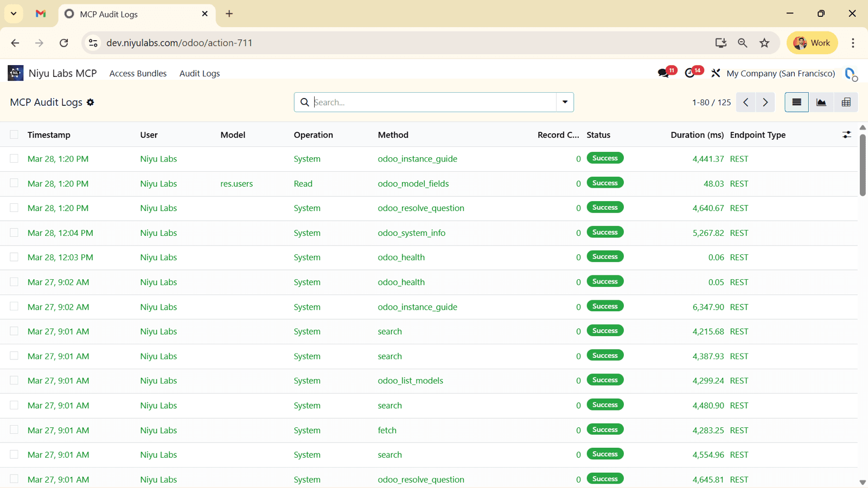
Task: Sort by the Method column header
Action: pos(393,134)
